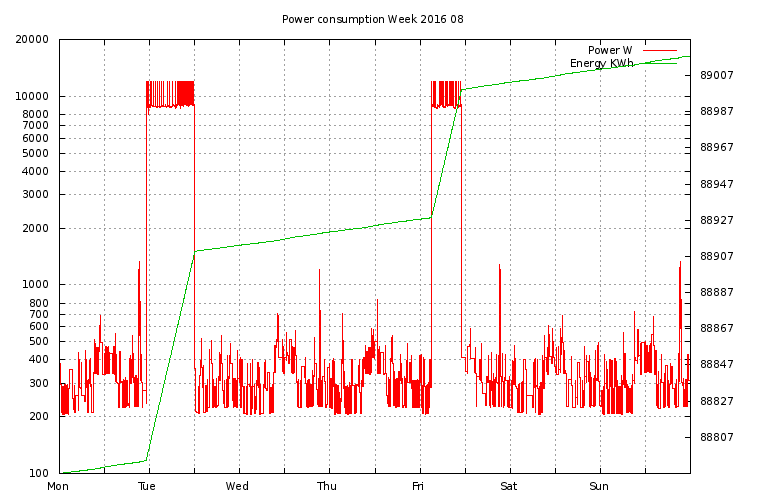
Task: Click the red Power W legend line sample
Action: point(660,50)
